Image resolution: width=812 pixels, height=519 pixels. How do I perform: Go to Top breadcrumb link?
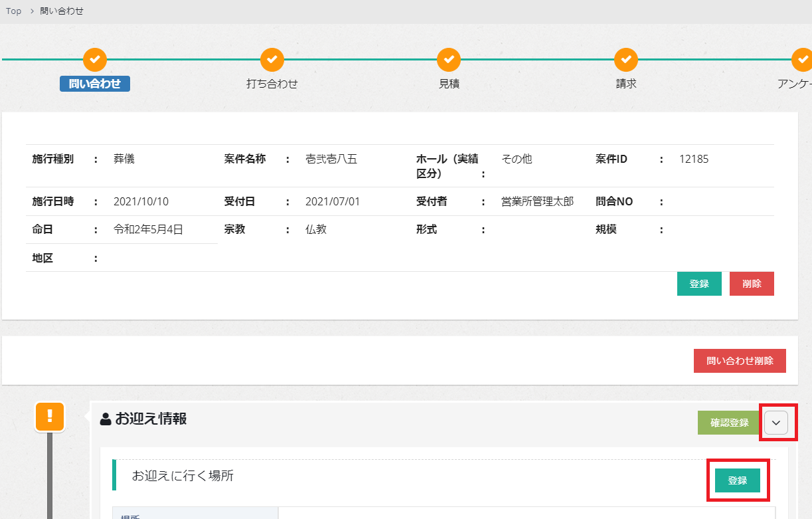pyautogui.click(x=13, y=11)
